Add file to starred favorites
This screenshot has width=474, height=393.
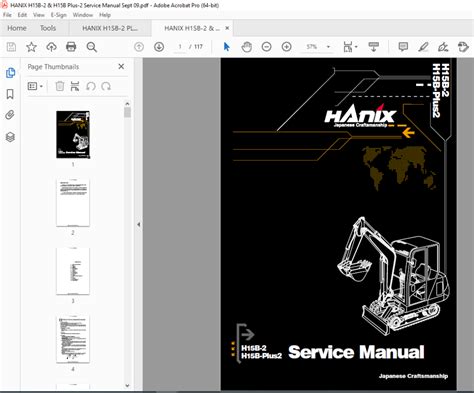[x=31, y=47]
